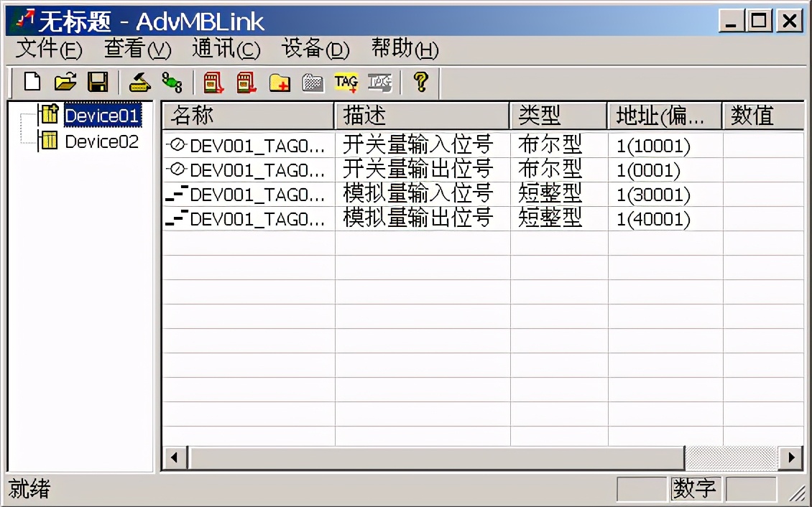812x507 pixels.
Task: Click the yellow question mark help icon
Action: click(x=421, y=82)
